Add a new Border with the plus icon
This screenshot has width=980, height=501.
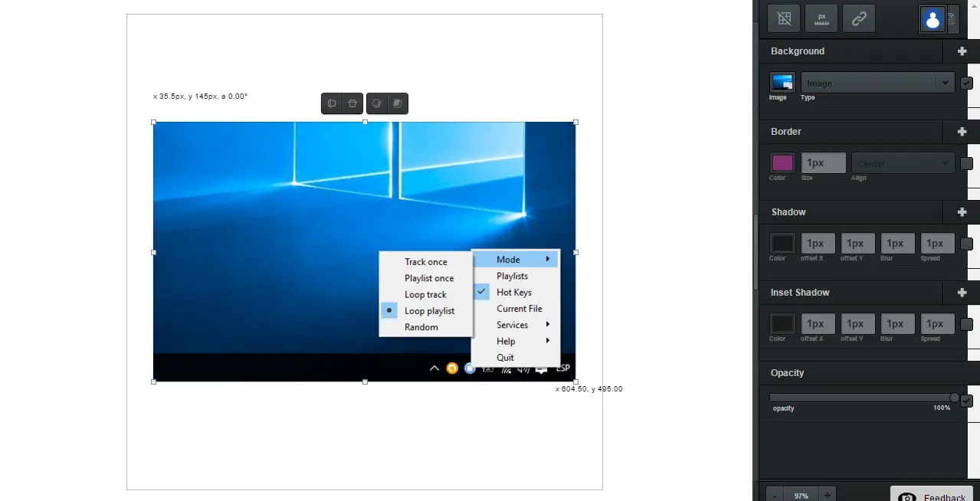click(x=962, y=132)
